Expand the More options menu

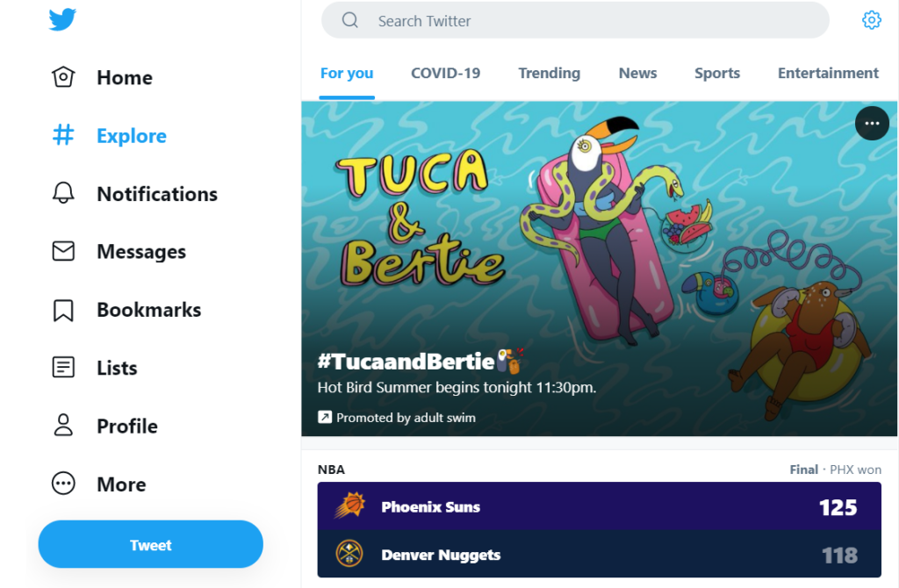click(x=63, y=484)
